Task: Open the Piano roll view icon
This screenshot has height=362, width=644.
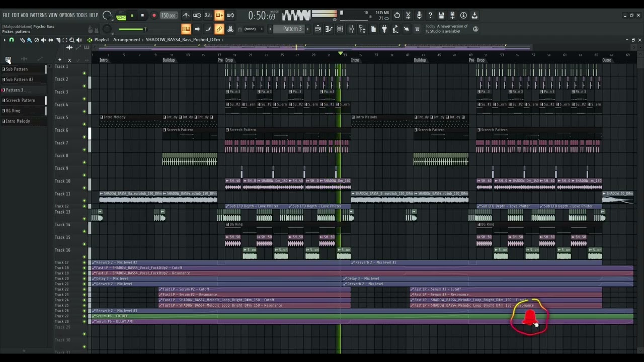Action: pyautogui.click(x=329, y=29)
